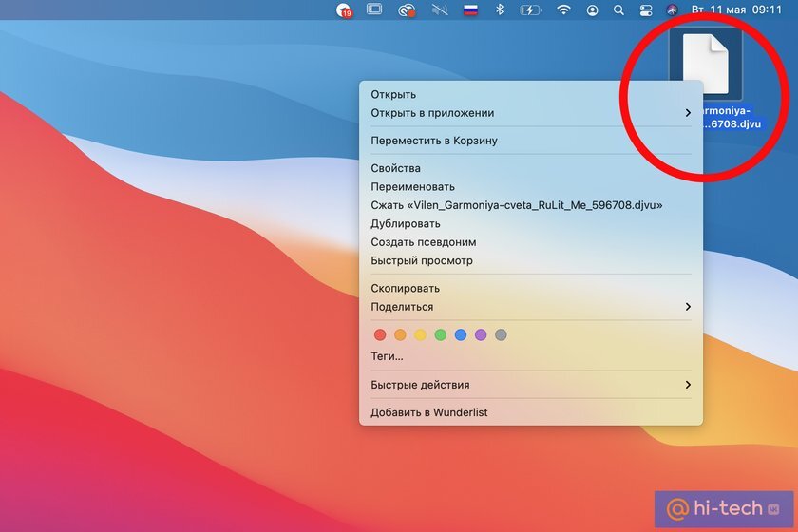Image resolution: width=798 pixels, height=532 pixels.
Task: Click the file name label ending 6708.djvu
Action: 731,118
